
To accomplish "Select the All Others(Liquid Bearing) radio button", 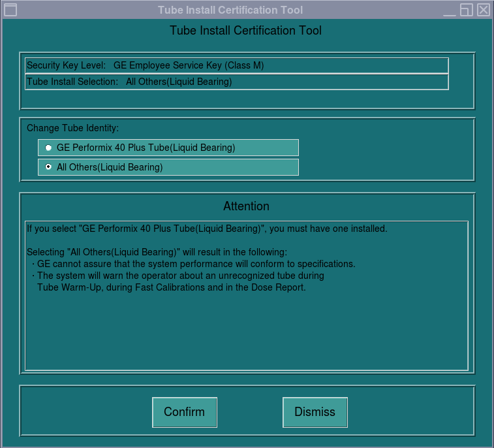I will point(48,167).
